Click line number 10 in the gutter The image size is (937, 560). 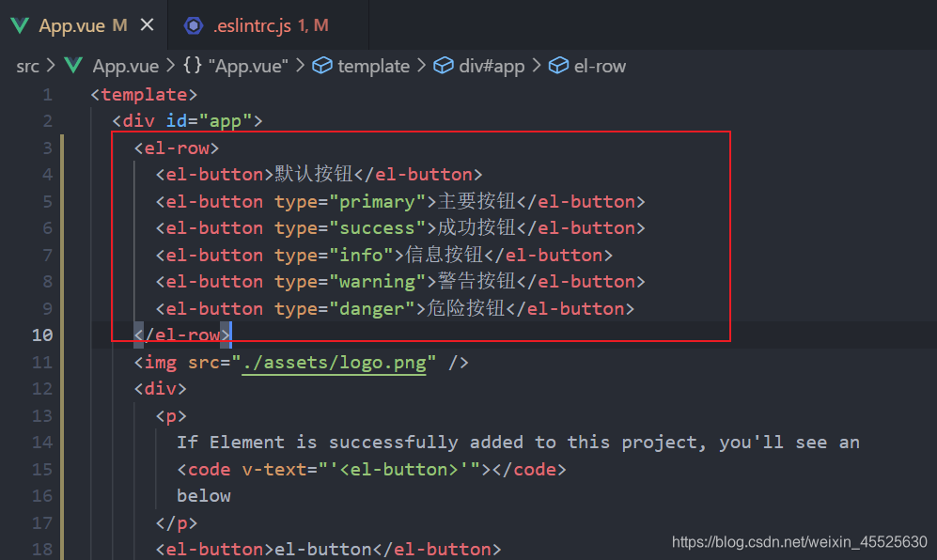coord(42,334)
